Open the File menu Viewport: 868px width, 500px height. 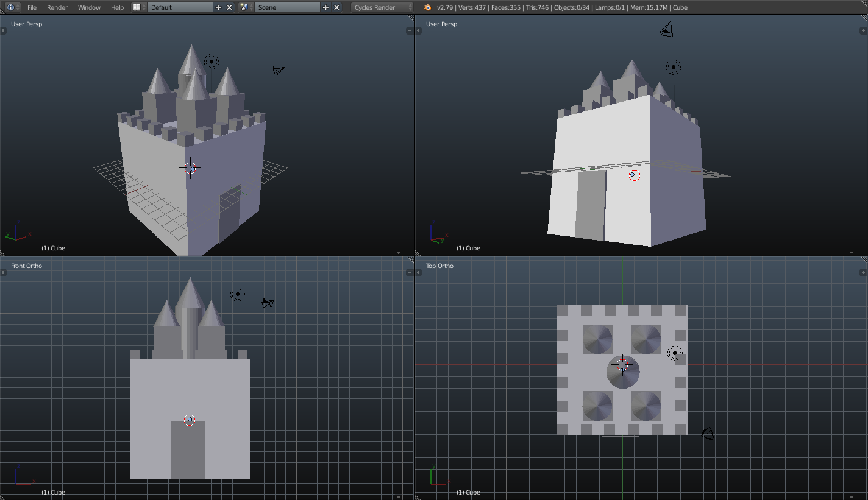[32, 7]
